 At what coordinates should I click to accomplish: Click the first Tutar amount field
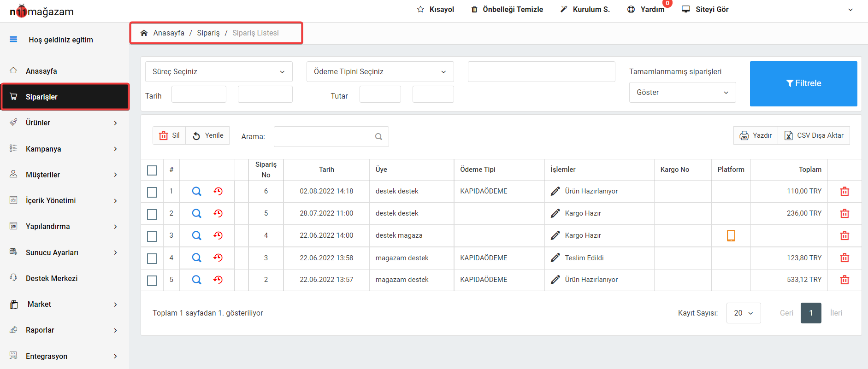[x=380, y=94]
